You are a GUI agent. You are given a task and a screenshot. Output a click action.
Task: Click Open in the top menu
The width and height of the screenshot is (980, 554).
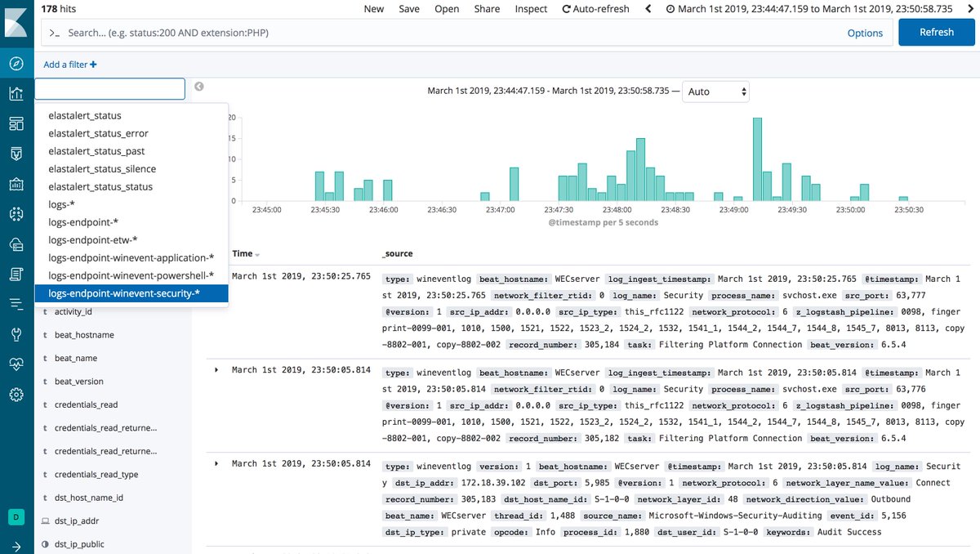pyautogui.click(x=447, y=9)
